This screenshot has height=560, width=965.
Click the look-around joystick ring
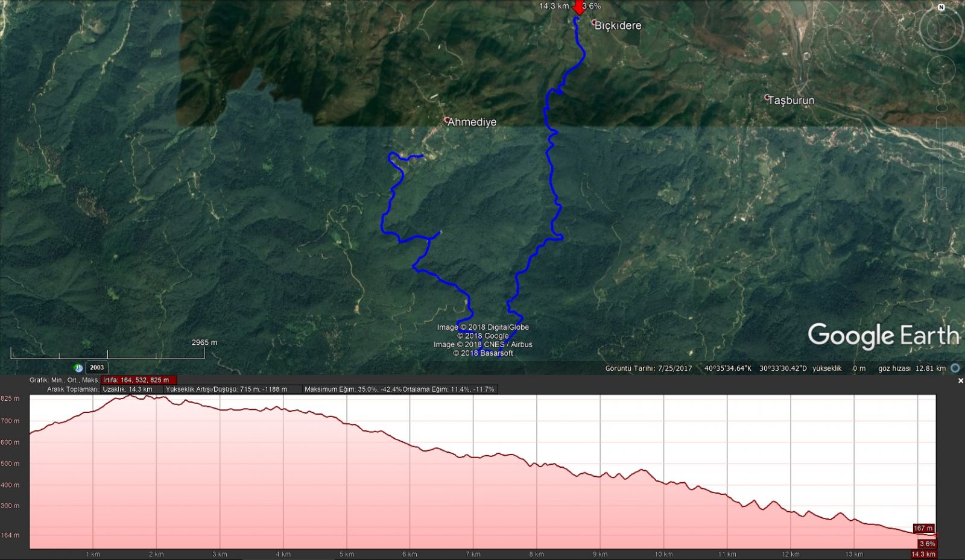click(941, 29)
